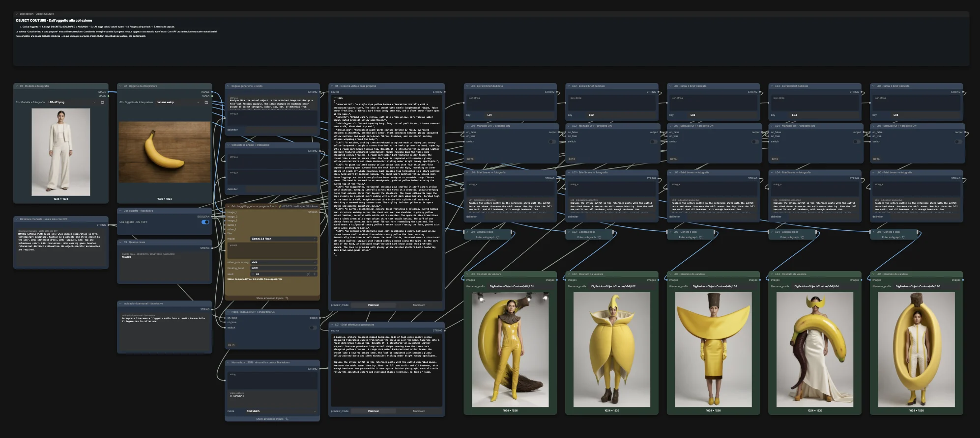Click the source input dot on Cosa ha visto node

click(329, 92)
